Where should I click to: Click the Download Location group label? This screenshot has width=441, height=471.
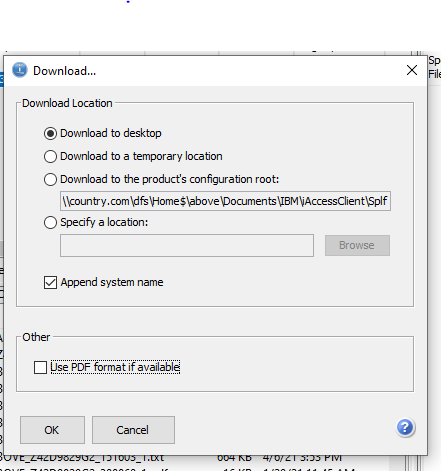click(67, 103)
